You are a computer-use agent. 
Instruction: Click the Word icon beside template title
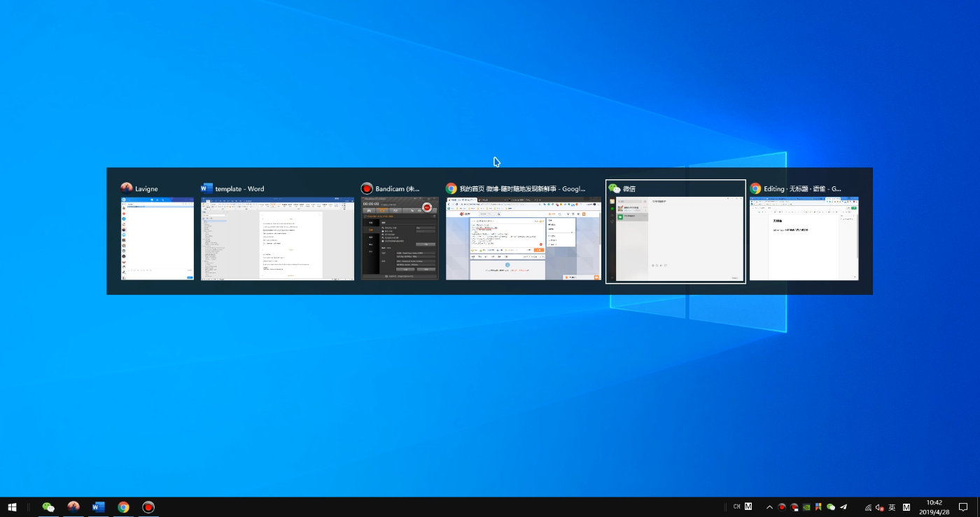(206, 188)
